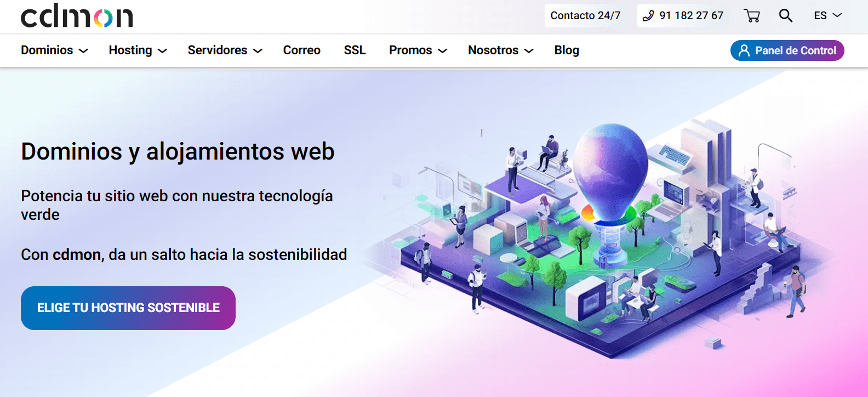The image size is (868, 397).
Task: Open the SSL menu item
Action: tap(355, 50)
